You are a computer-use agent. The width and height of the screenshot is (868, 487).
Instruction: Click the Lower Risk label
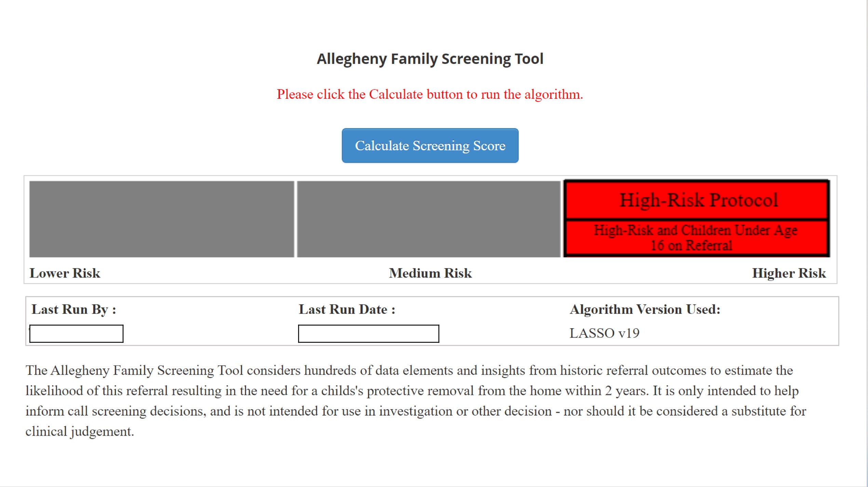[65, 273]
